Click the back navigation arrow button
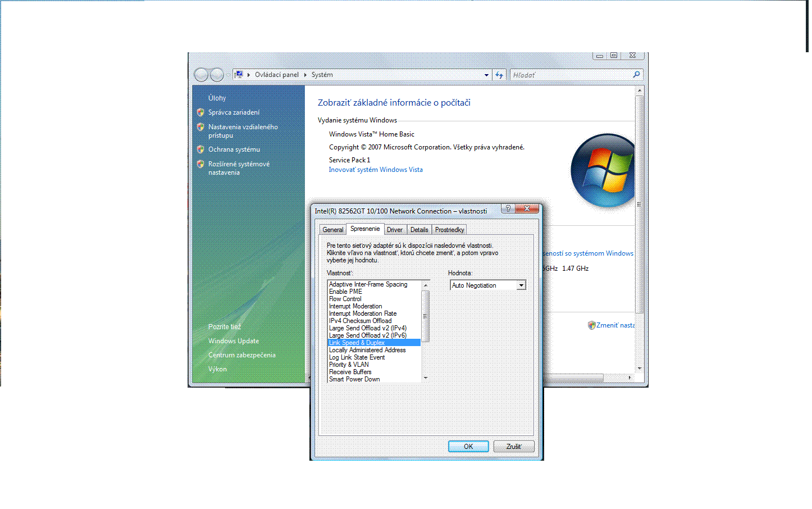 [201, 75]
